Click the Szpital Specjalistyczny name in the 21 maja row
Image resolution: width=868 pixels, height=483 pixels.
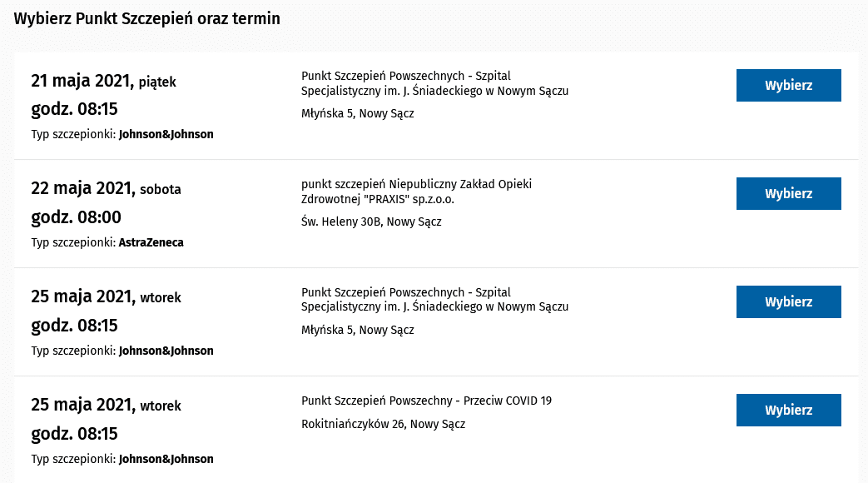pos(434,83)
